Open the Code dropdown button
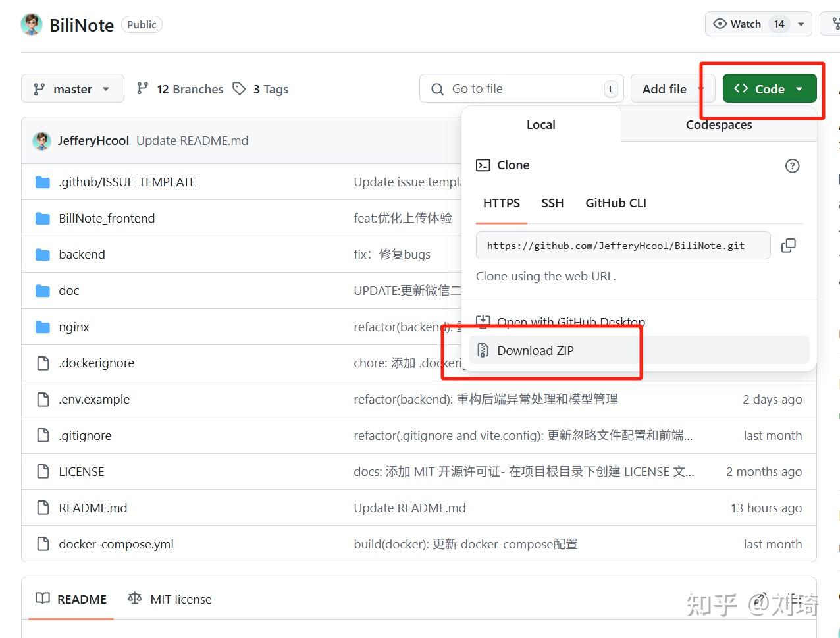 768,88
